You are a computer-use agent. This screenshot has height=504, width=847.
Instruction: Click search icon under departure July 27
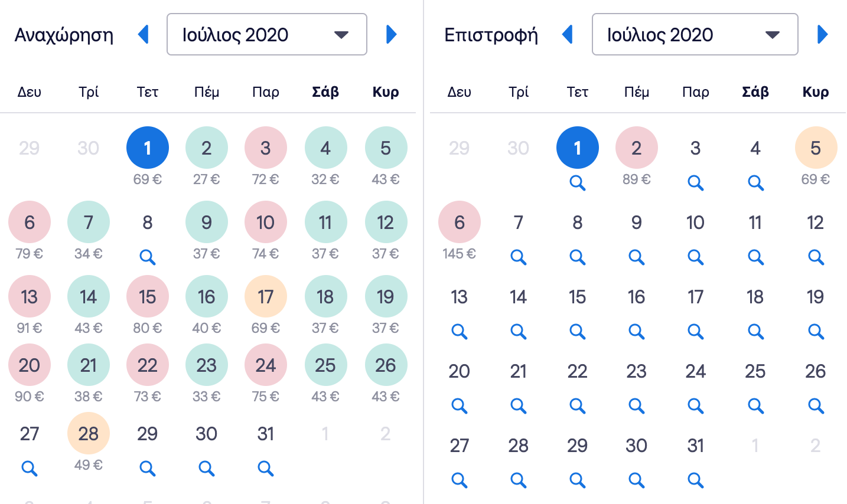[30, 469]
